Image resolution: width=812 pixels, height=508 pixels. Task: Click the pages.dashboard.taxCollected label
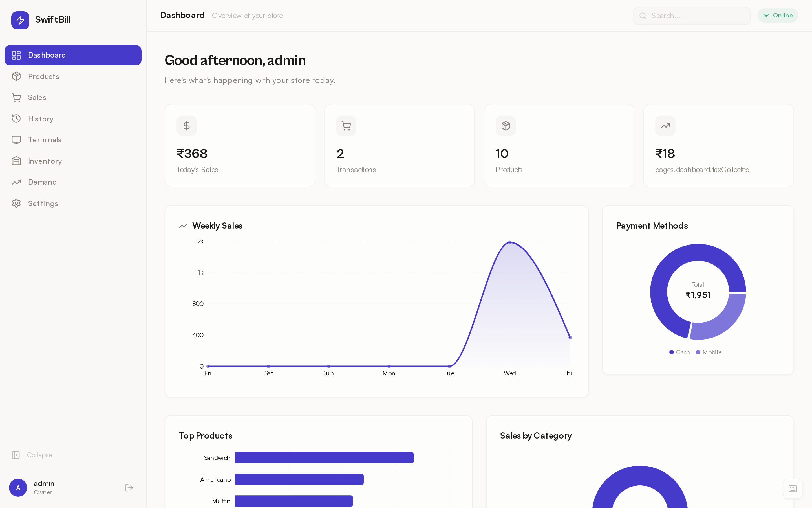pos(702,170)
